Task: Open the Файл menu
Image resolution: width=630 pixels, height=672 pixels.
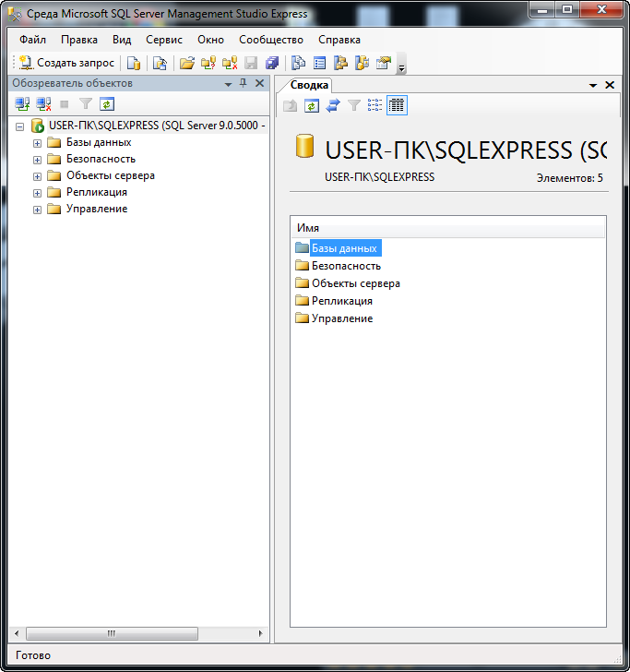Action: (32, 40)
